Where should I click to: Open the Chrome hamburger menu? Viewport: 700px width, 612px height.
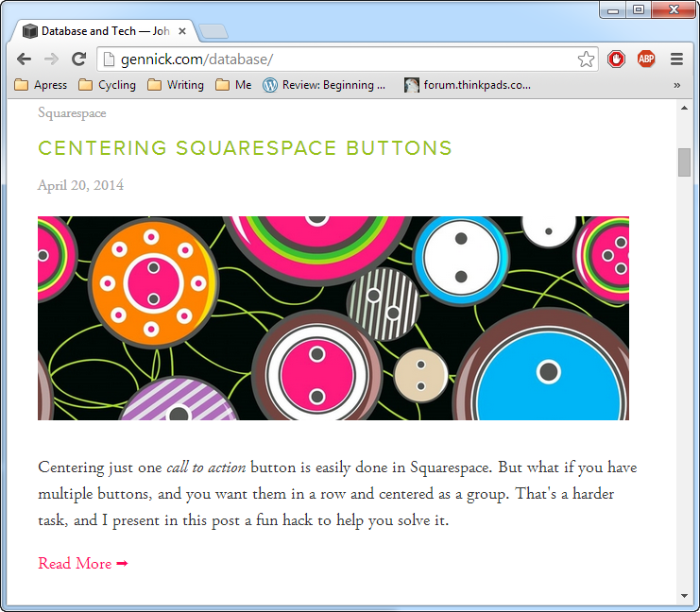pos(676,59)
